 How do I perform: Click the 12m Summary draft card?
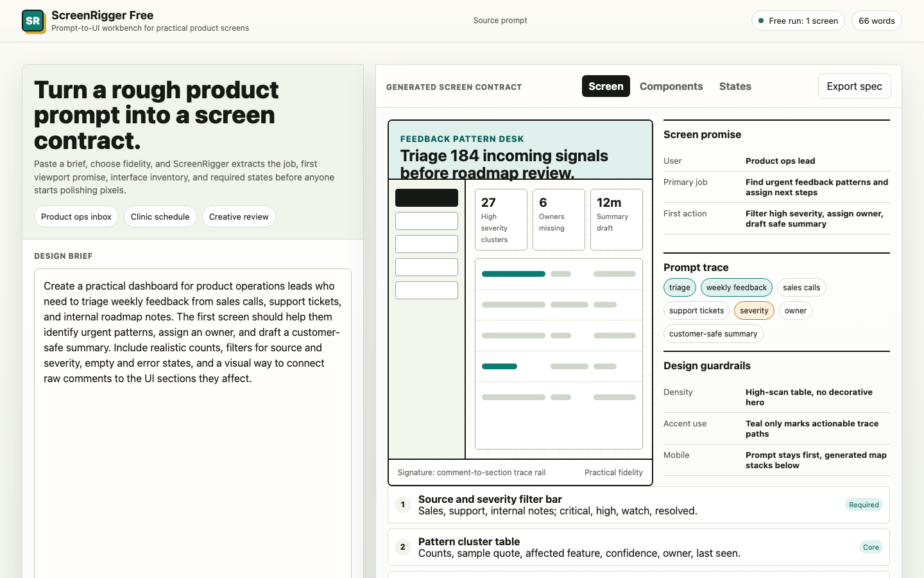(617, 220)
